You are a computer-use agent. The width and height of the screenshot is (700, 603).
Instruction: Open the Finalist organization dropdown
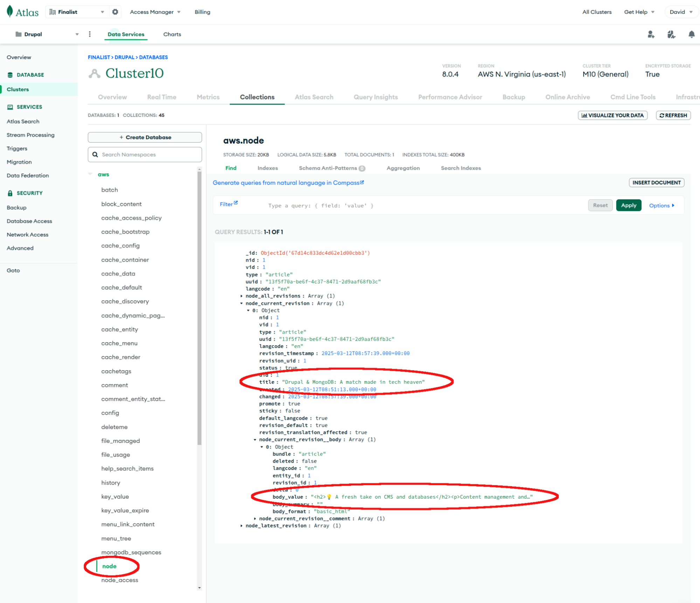pos(77,12)
